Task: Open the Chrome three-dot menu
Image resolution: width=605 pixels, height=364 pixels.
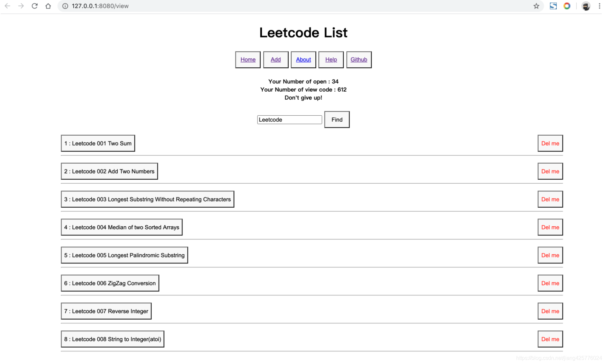Action: click(599, 6)
